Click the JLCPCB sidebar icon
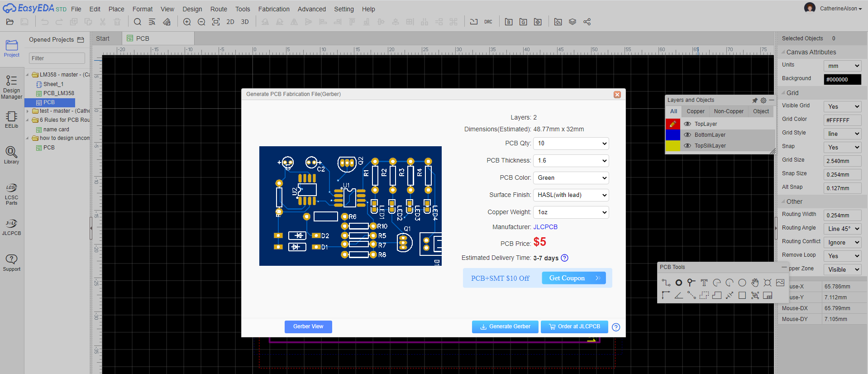Viewport: 868px width, 374px height. click(11, 227)
